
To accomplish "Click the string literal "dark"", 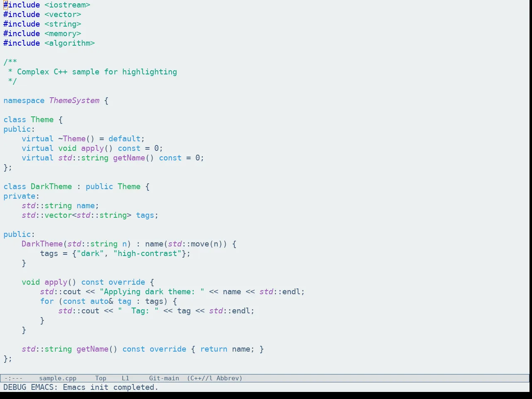I will point(90,254).
